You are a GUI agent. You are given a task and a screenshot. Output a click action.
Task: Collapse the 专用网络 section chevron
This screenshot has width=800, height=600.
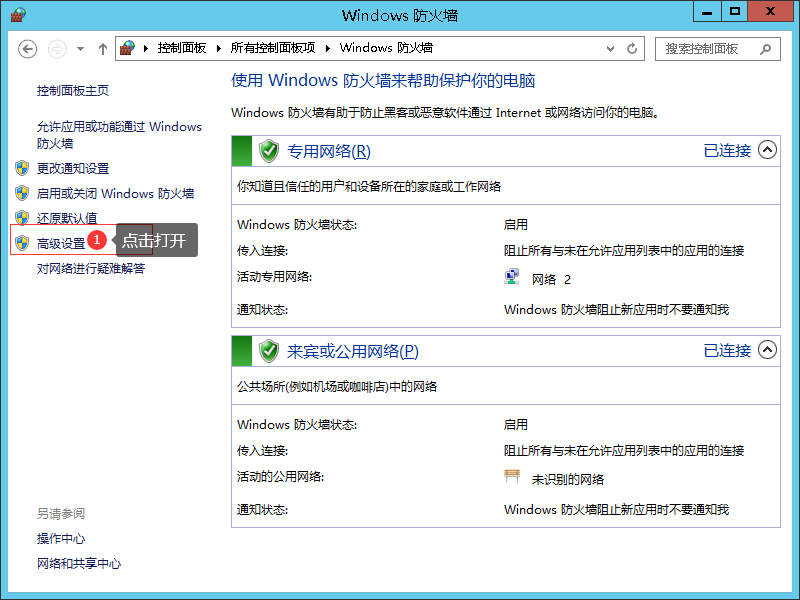(767, 150)
